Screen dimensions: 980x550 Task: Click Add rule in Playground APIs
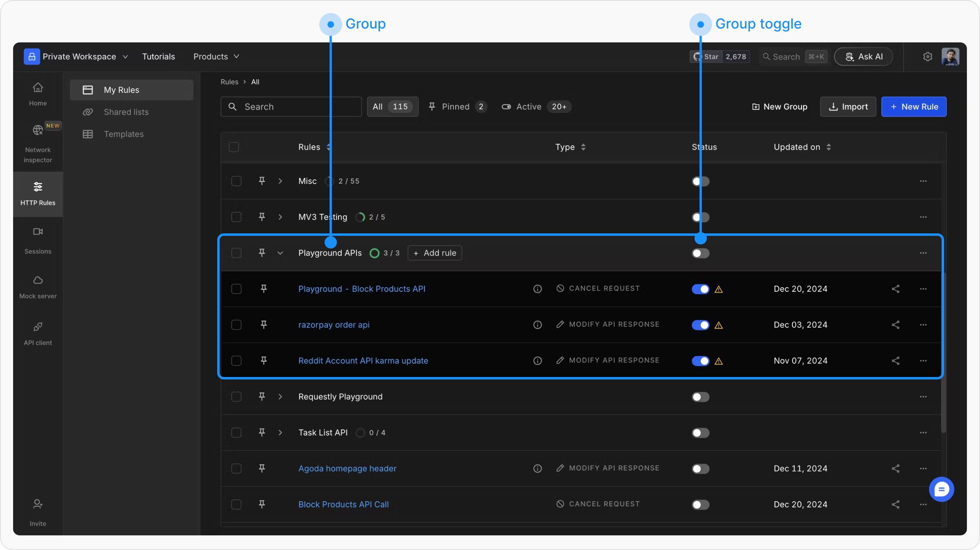coord(434,253)
